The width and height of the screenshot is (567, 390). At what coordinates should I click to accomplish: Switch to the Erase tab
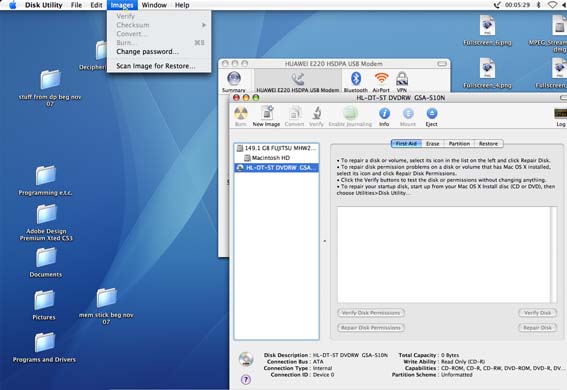pos(432,143)
